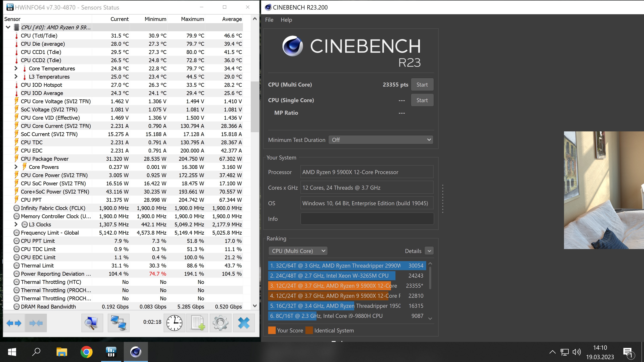Open ranking Details dropdown arrow
644x362 pixels.
point(429,251)
